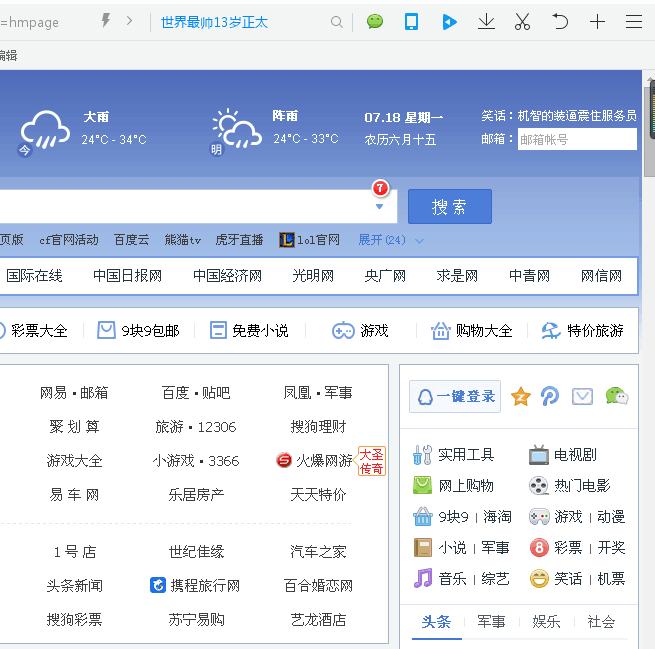Open the hamburger main menu
The height and width of the screenshot is (649, 655).
click(x=634, y=21)
